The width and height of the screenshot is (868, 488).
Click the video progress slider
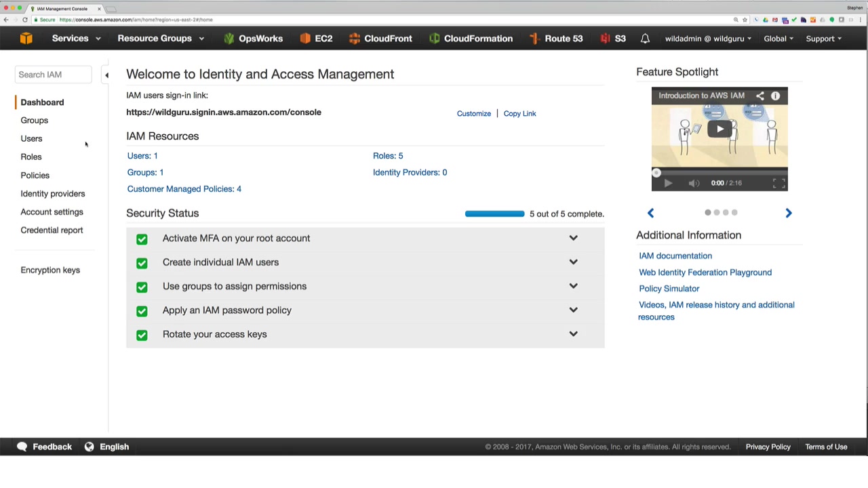(x=719, y=172)
